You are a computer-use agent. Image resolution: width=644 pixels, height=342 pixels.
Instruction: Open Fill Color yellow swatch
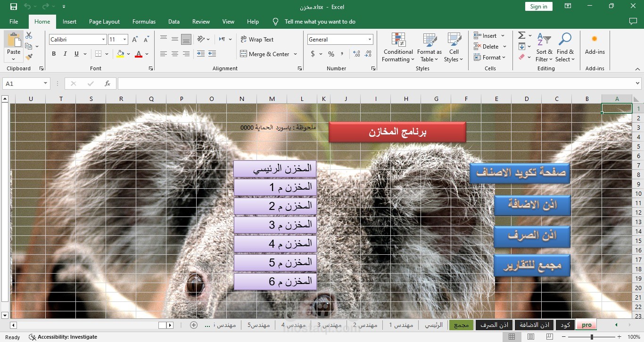pos(120,54)
